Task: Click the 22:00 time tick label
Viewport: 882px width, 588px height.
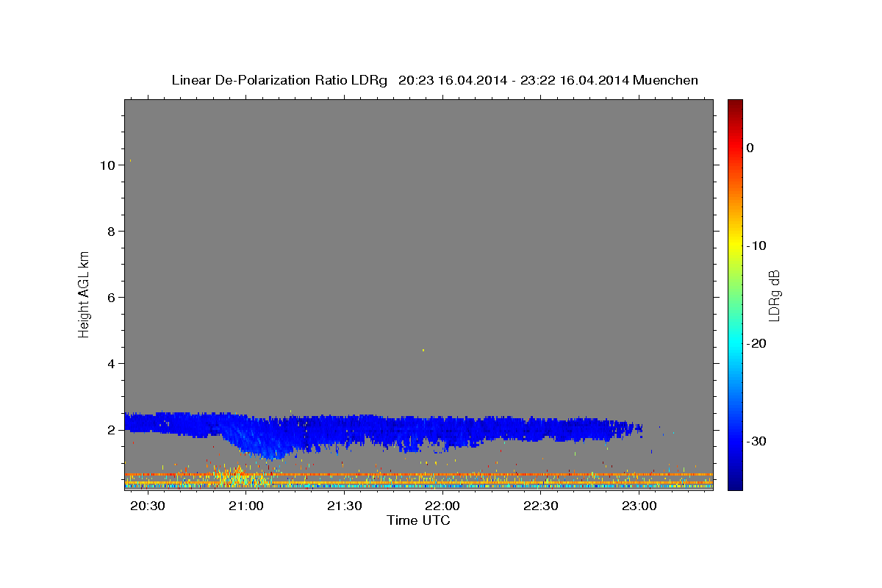Action: pyautogui.click(x=443, y=506)
